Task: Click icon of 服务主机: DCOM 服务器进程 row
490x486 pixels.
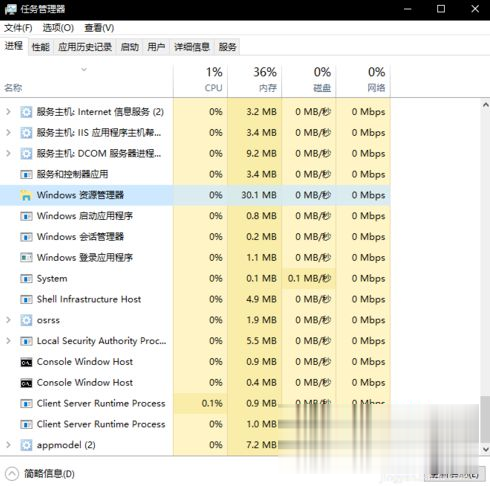Action: [26, 153]
